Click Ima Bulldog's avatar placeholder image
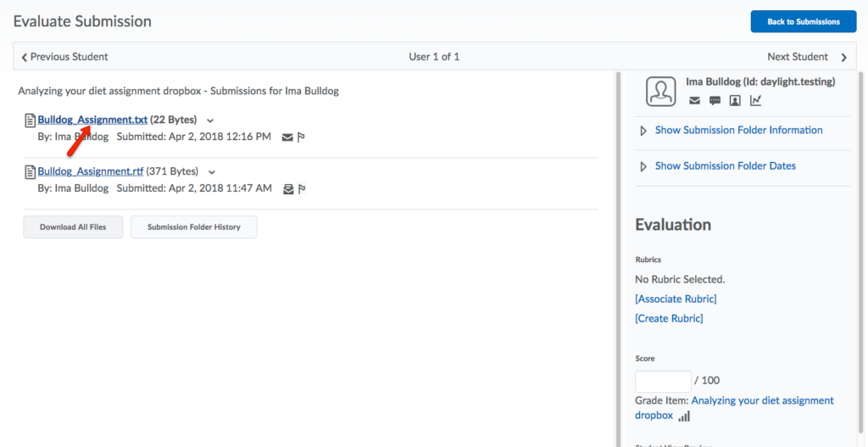868x447 pixels. click(x=660, y=92)
